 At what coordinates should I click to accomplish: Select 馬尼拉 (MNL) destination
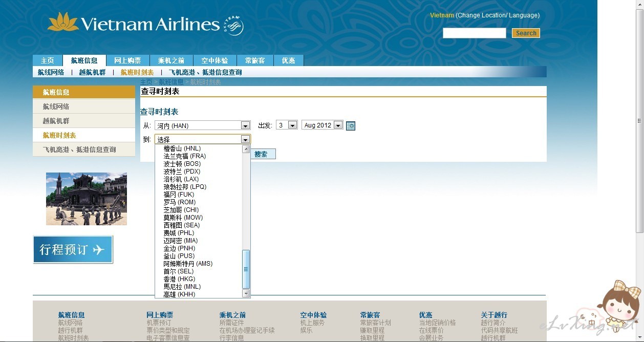pos(182,287)
